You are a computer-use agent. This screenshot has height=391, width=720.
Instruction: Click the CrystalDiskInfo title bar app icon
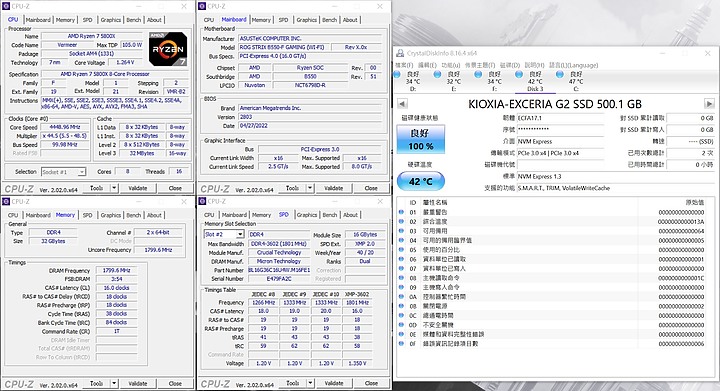(400, 53)
